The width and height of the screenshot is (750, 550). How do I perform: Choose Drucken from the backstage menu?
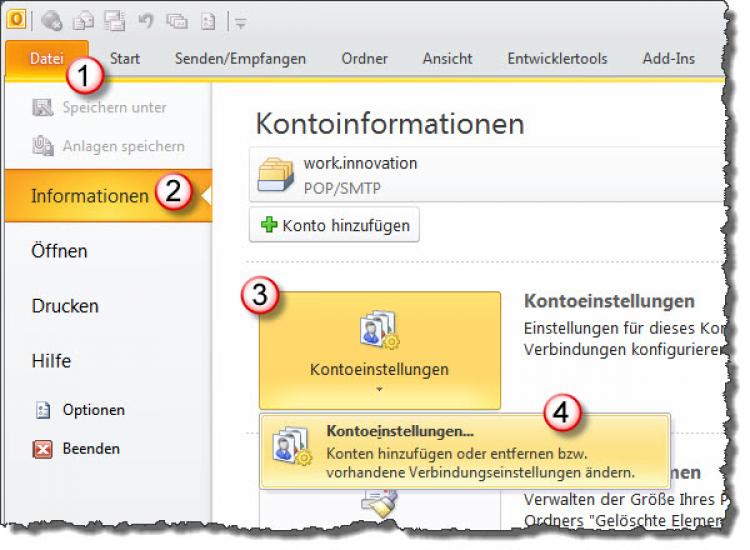point(64,306)
